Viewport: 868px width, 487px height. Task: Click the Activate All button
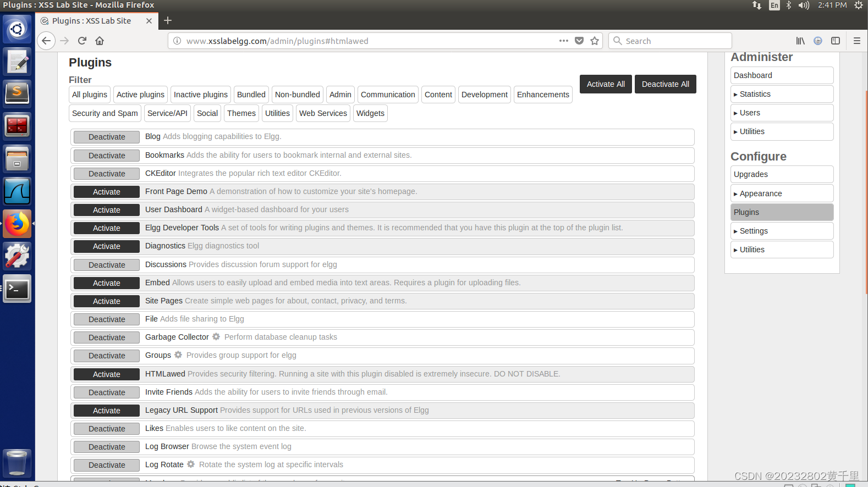(606, 84)
